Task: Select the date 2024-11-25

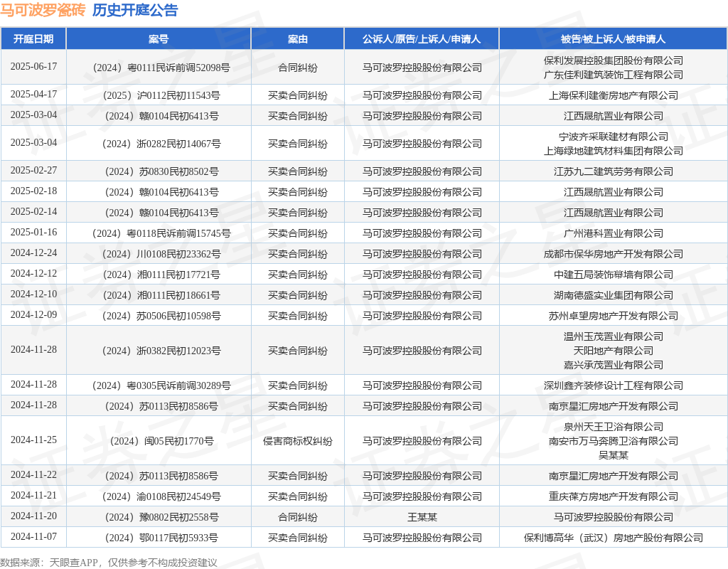Action: click(x=34, y=440)
